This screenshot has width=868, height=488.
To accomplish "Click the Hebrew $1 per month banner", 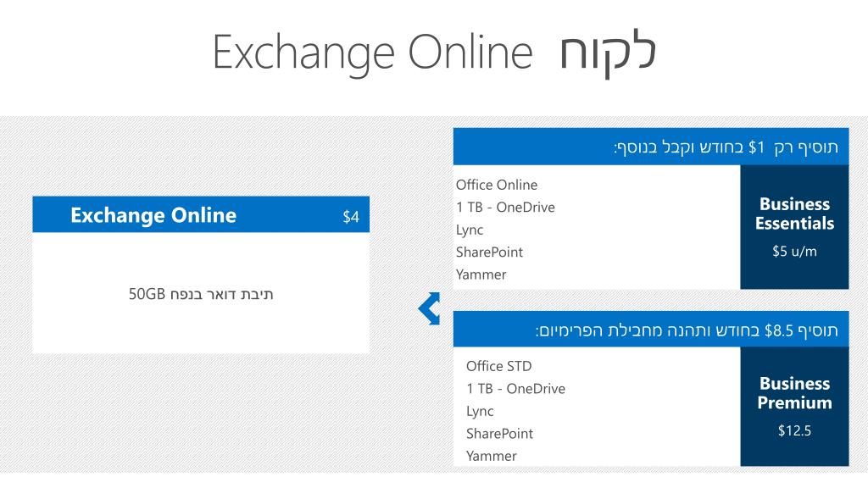I will point(650,147).
